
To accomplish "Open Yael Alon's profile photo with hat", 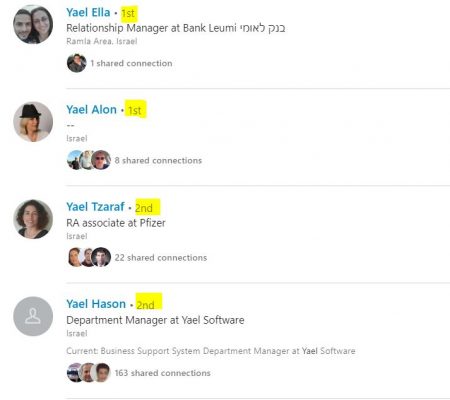I will pyautogui.click(x=33, y=122).
